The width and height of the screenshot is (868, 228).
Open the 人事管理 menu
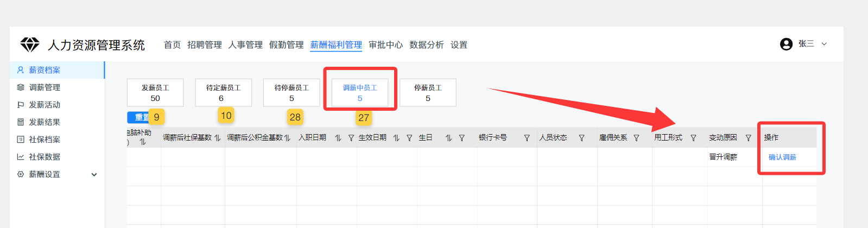pyautogui.click(x=245, y=45)
